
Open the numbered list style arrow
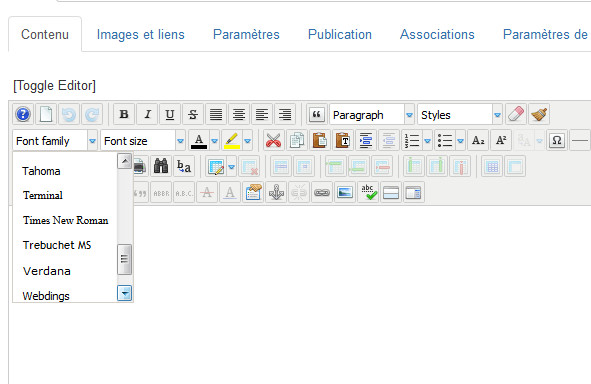[427, 141]
